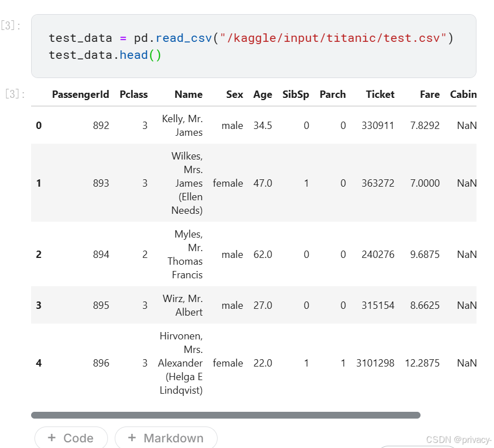Click the Name column header
The height and width of the screenshot is (448, 494).
click(188, 94)
